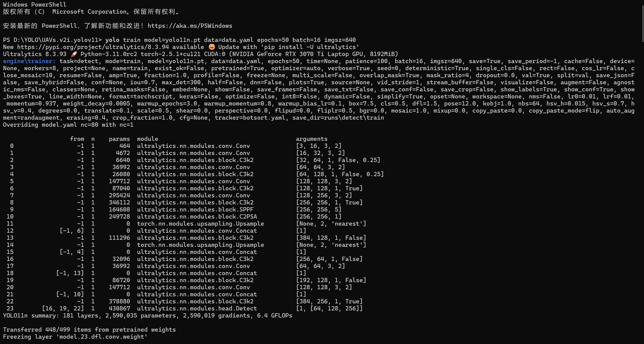The height and width of the screenshot is (344, 644).
Task: Click the PS D:\YOLO\UAVs.v2i.yolov11 prompt path
Action: 52,40
